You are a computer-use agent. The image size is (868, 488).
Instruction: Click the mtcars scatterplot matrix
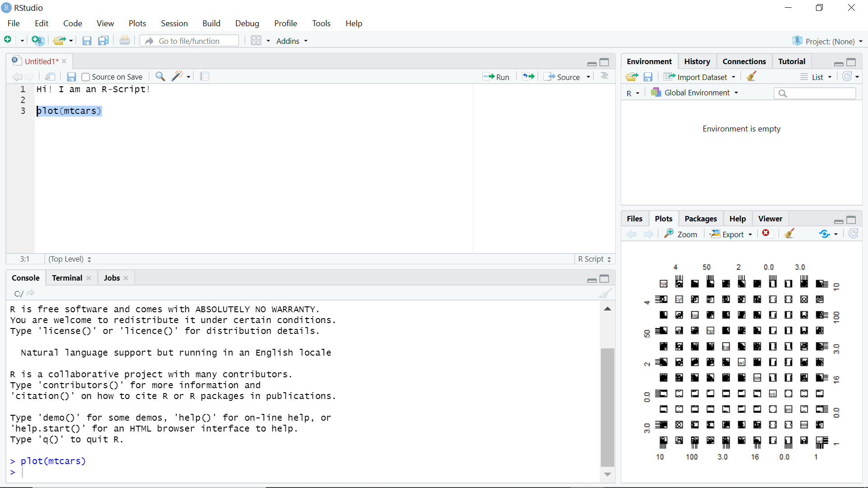(741, 362)
